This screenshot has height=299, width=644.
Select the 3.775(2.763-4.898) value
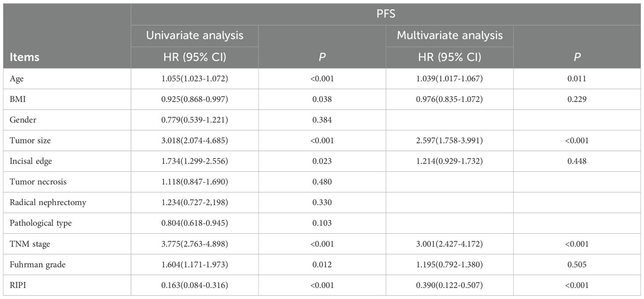click(195, 244)
